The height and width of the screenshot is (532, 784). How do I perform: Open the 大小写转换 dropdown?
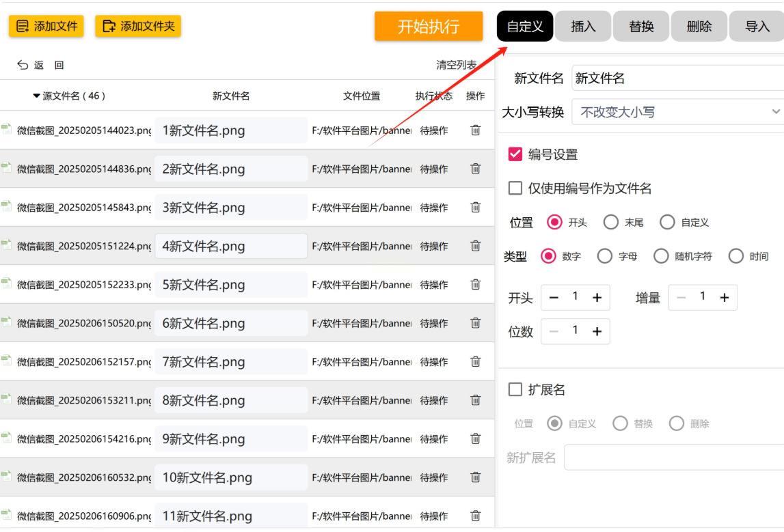(x=678, y=112)
